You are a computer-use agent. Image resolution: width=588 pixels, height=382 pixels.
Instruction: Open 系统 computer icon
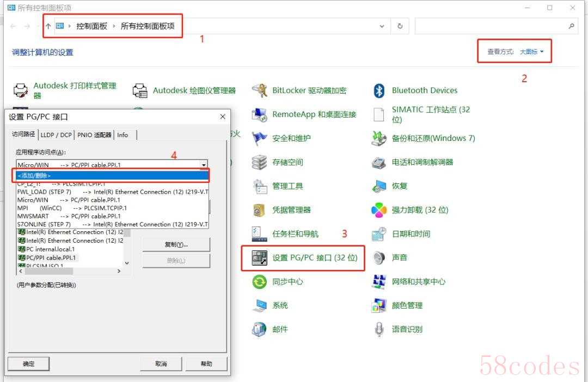coord(259,305)
